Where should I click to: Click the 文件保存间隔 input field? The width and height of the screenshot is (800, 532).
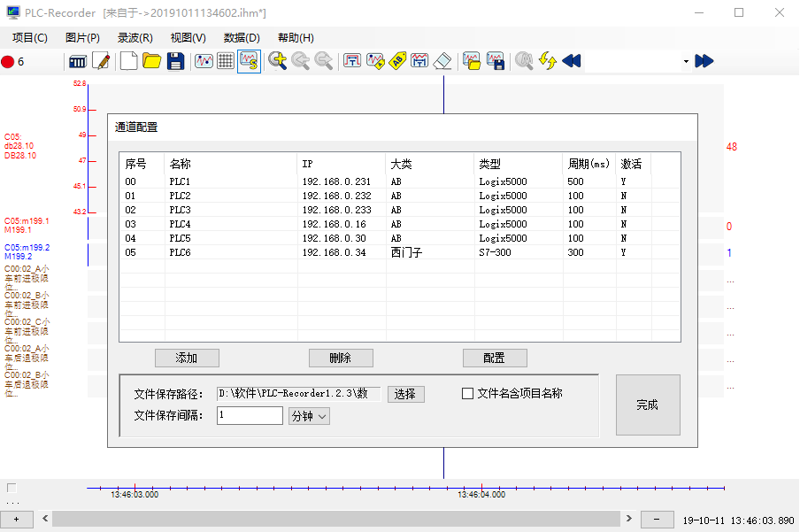pyautogui.click(x=250, y=415)
